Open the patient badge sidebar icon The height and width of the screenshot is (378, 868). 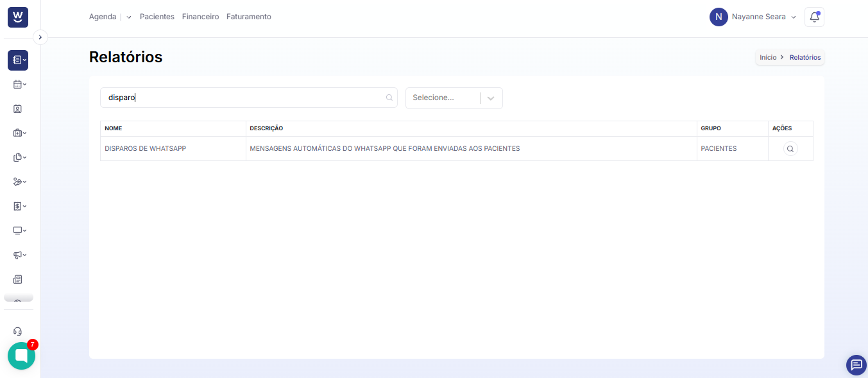coord(18,108)
